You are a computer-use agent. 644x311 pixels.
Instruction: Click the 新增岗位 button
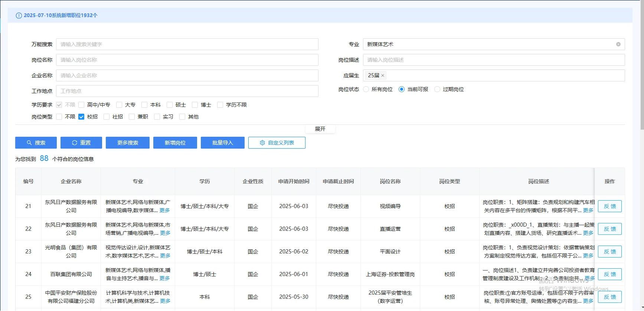pyautogui.click(x=175, y=143)
